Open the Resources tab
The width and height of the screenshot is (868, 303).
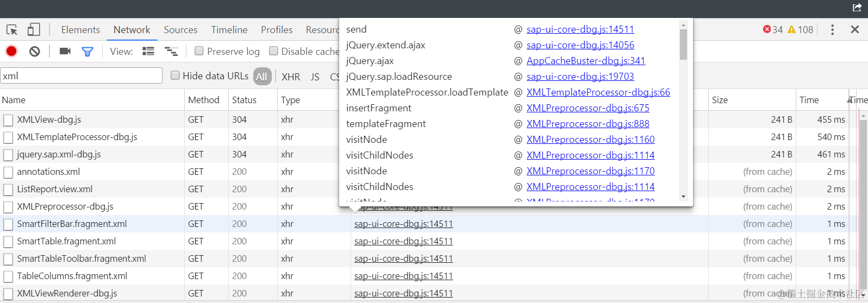pyautogui.click(x=322, y=30)
